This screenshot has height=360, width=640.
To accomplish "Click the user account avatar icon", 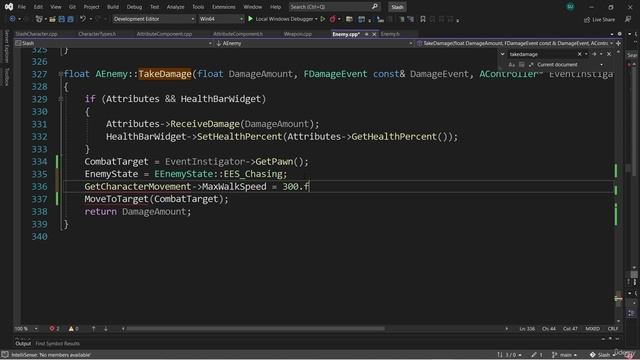I will coord(570,7).
